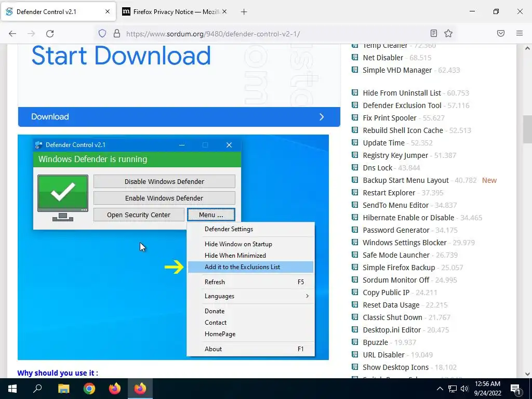Open the Fix Print Spooler link
The height and width of the screenshot is (399, 532).
pos(390,118)
